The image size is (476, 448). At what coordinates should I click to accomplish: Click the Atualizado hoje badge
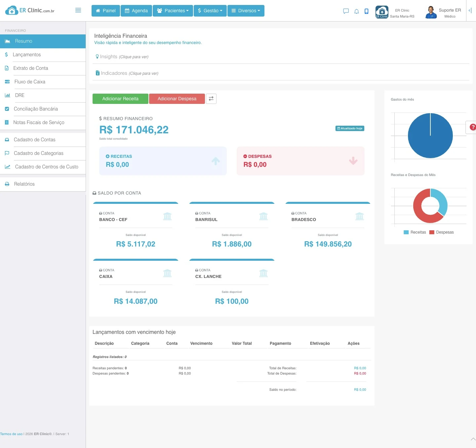click(350, 128)
